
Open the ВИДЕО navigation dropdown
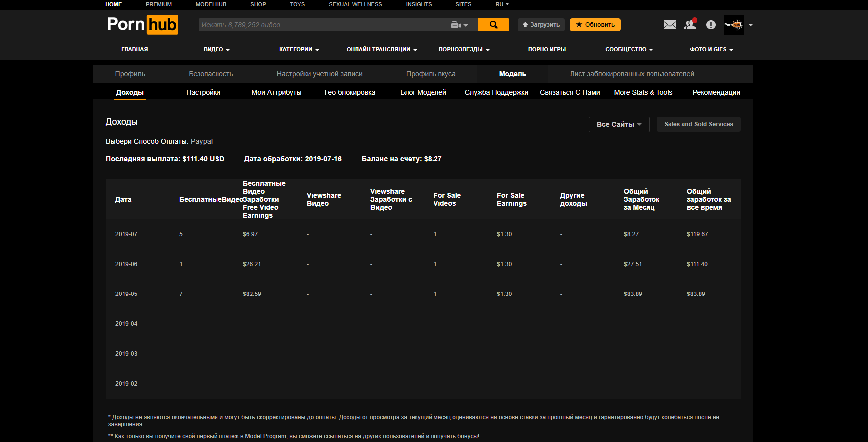coord(217,49)
